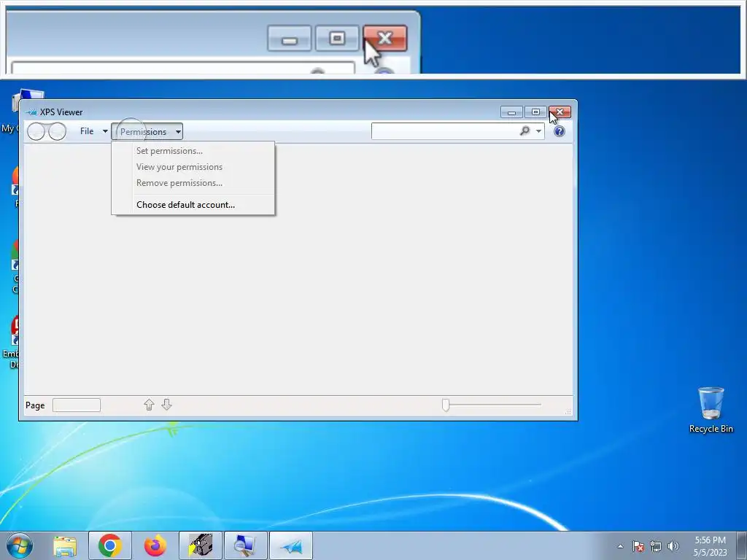The image size is (747, 560).
Task: Maximize the XPS Viewer window
Action: pyautogui.click(x=535, y=112)
